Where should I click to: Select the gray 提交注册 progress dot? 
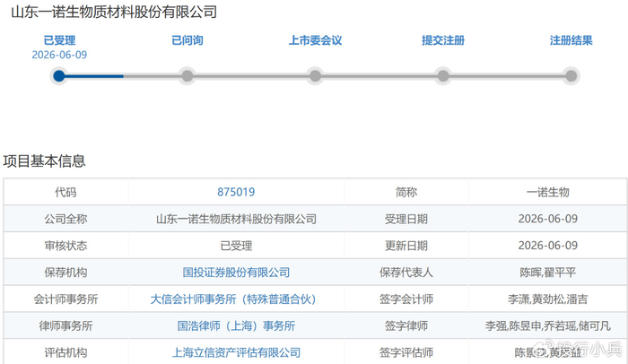443,75
